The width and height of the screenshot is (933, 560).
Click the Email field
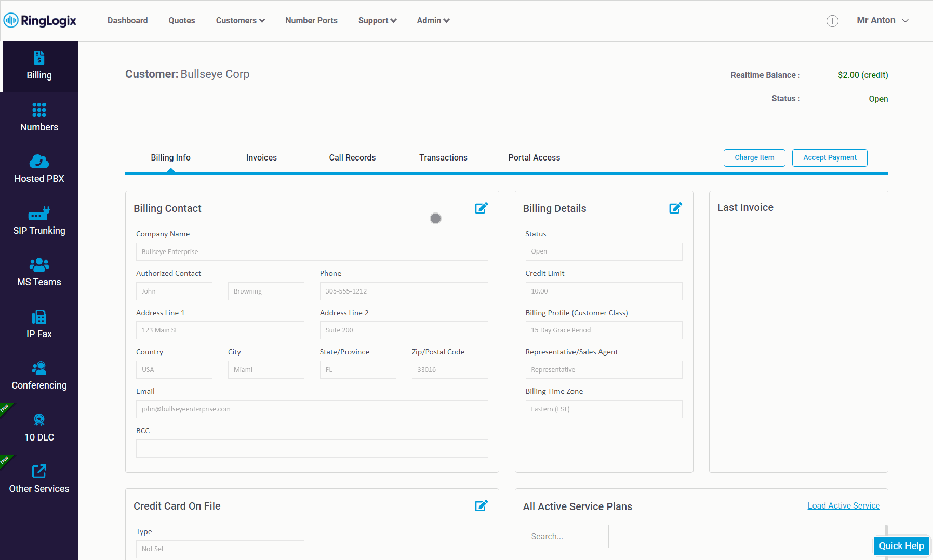pyautogui.click(x=312, y=409)
